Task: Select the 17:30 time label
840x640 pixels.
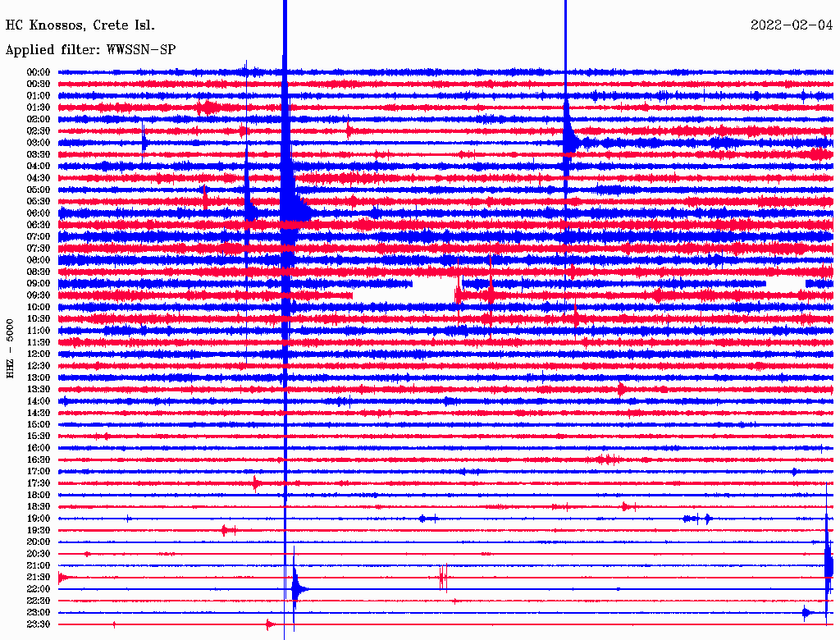Action: pyautogui.click(x=39, y=483)
